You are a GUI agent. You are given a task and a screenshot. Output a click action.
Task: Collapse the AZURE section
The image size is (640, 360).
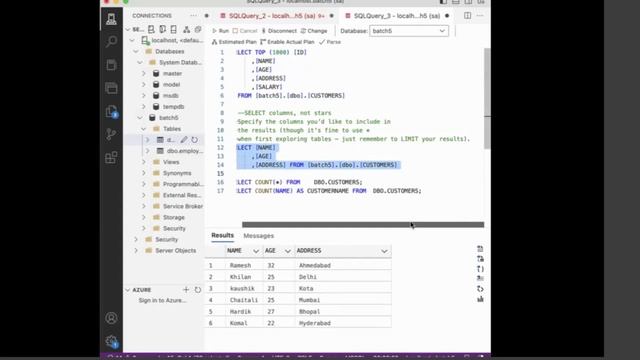128,290
